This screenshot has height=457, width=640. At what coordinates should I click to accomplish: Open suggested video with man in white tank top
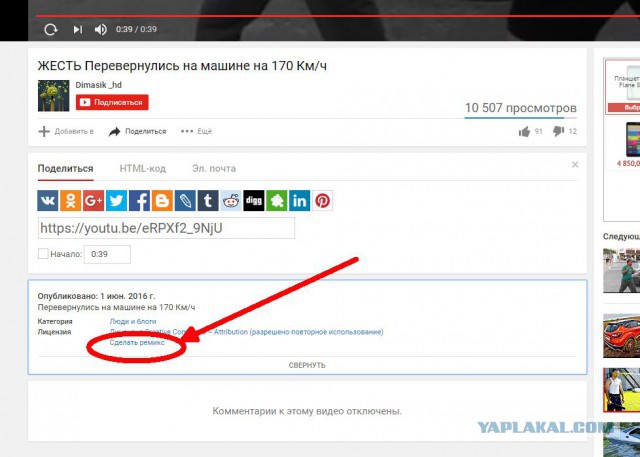point(622,390)
